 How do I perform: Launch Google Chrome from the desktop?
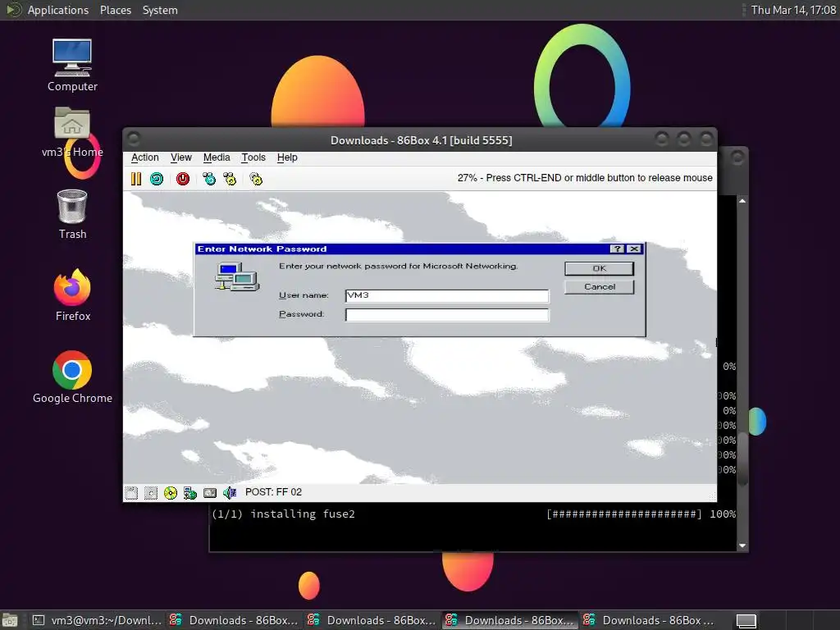click(72, 377)
